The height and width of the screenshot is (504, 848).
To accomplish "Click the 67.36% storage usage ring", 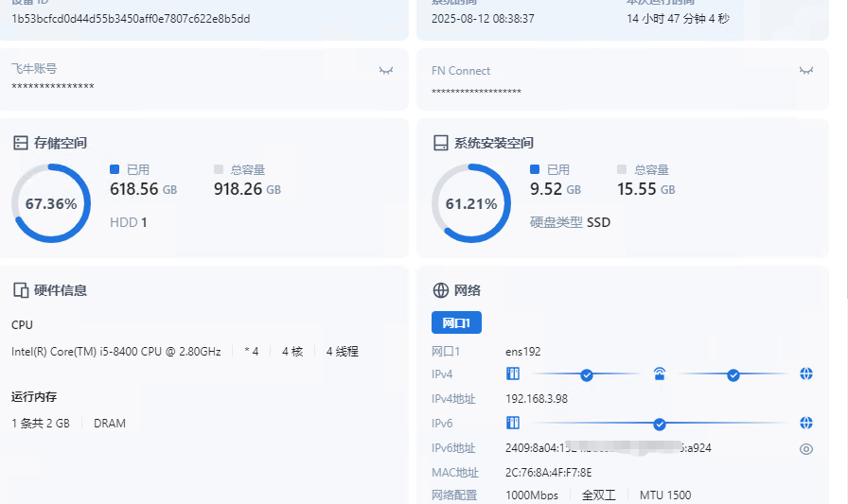I will coord(51,203).
